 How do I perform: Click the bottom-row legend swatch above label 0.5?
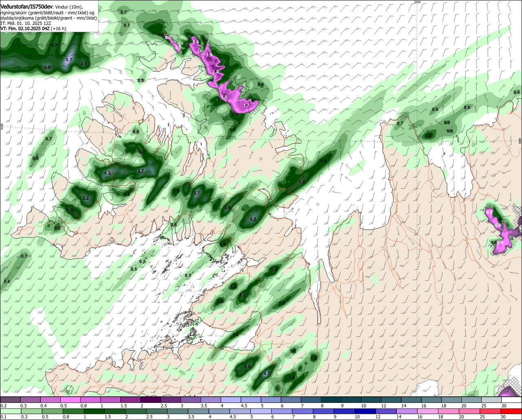[52, 411]
